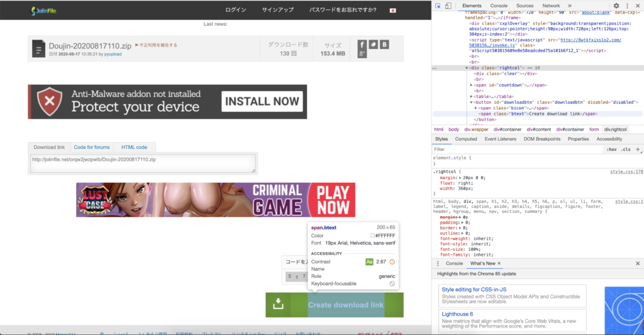Open the Accessibility pane tab

tap(609, 139)
